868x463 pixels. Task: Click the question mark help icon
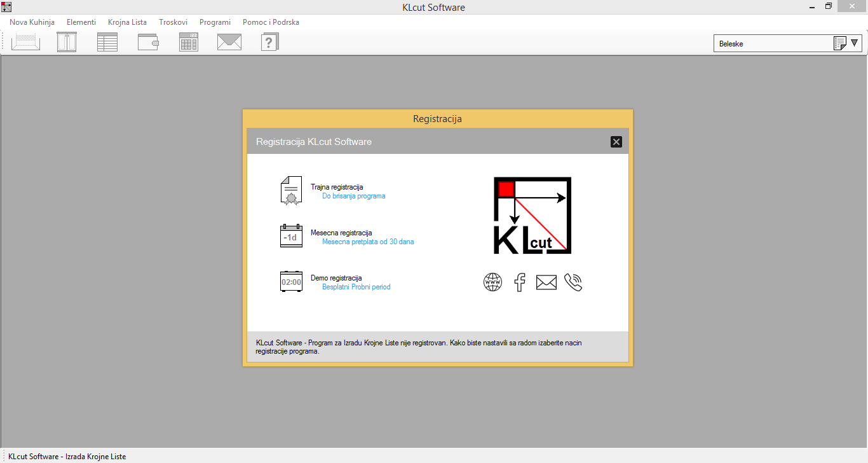point(270,43)
